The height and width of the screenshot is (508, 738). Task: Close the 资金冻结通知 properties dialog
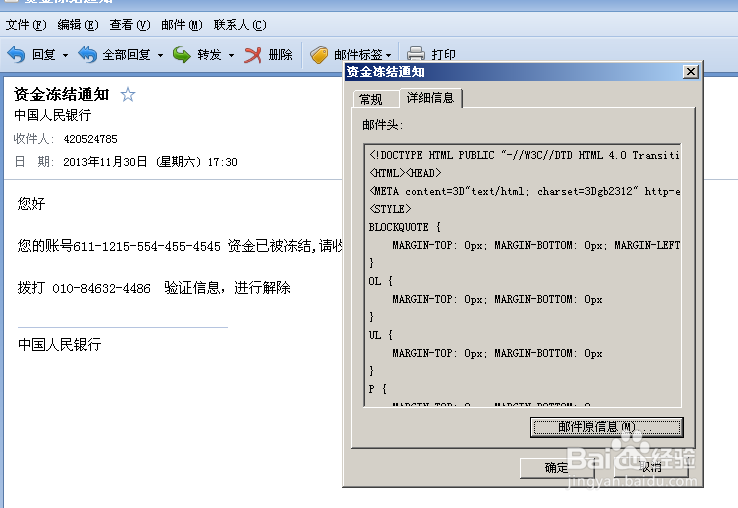click(x=690, y=72)
